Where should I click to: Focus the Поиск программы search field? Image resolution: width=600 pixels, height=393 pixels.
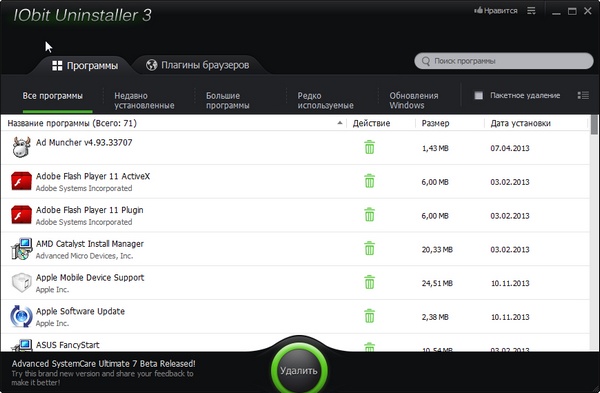pyautogui.click(x=504, y=61)
